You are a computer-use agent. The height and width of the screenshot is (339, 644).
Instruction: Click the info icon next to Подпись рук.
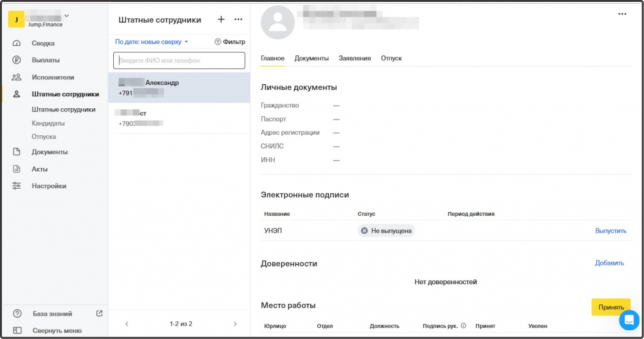tap(464, 326)
